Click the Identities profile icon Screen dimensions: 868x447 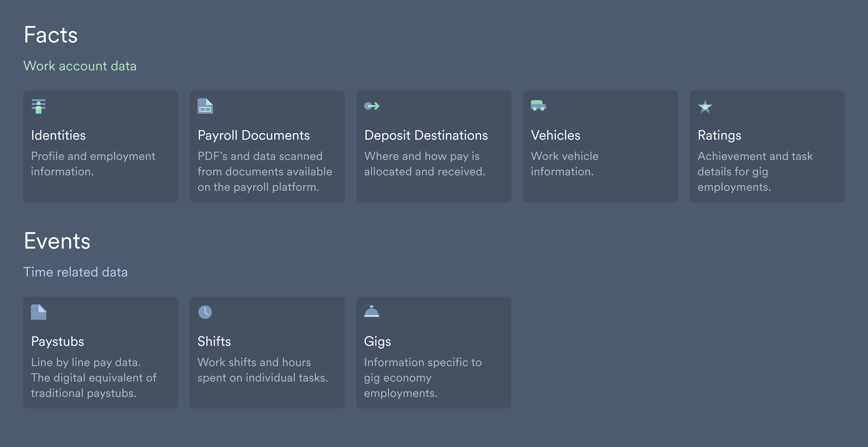point(38,106)
